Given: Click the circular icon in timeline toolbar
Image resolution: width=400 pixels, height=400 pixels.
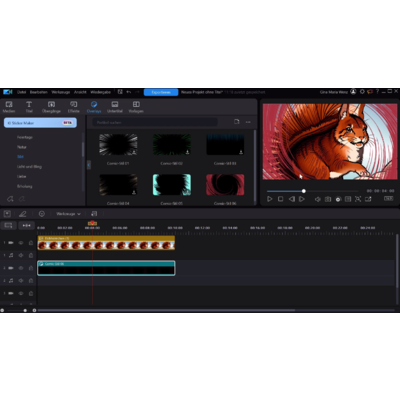Looking at the screenshot, I should coord(42,214).
